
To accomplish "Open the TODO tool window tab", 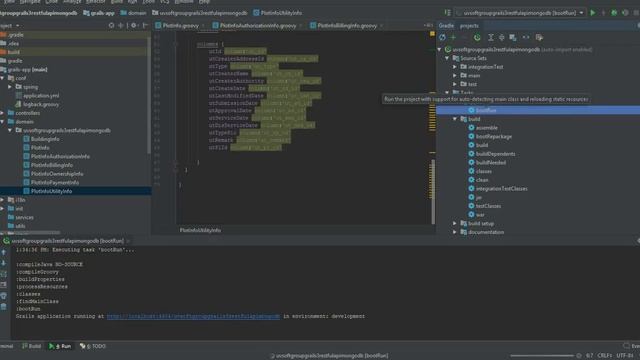I will (x=93, y=346).
